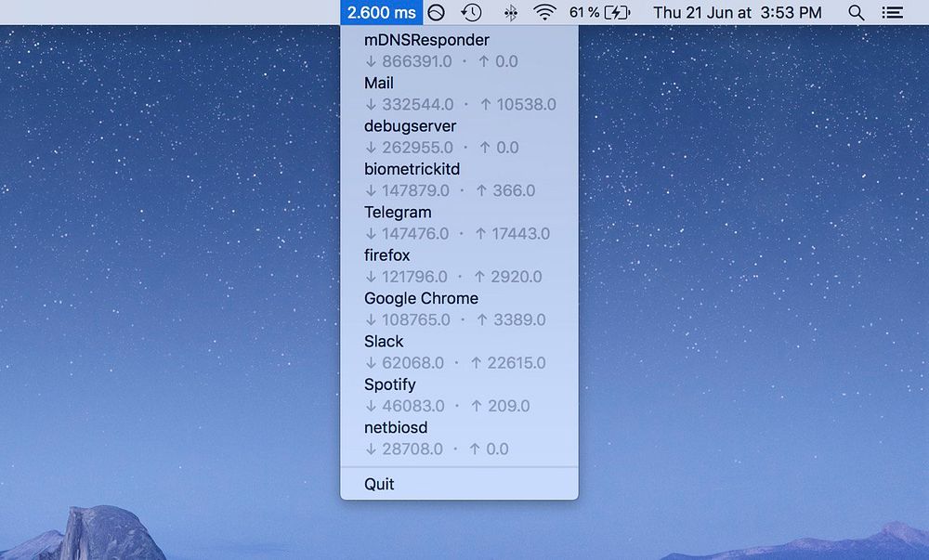
Task: Click the battery charging icon
Action: click(x=618, y=12)
